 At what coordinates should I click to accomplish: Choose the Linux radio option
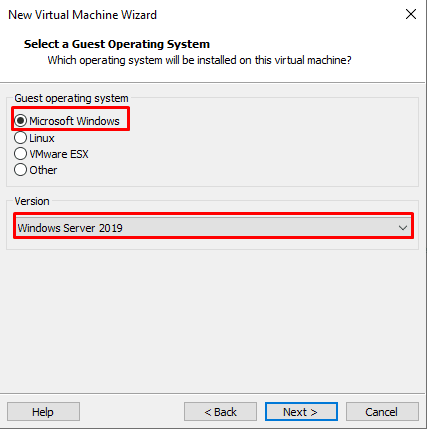pyautogui.click(x=21, y=138)
